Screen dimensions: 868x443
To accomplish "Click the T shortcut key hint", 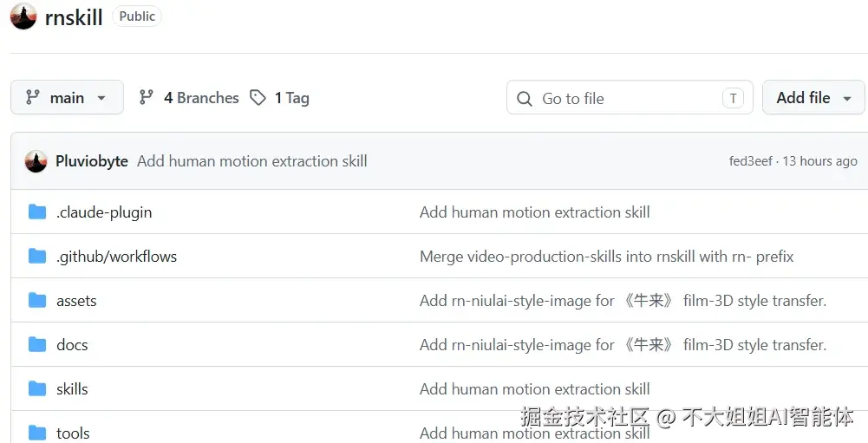I will (x=733, y=99).
